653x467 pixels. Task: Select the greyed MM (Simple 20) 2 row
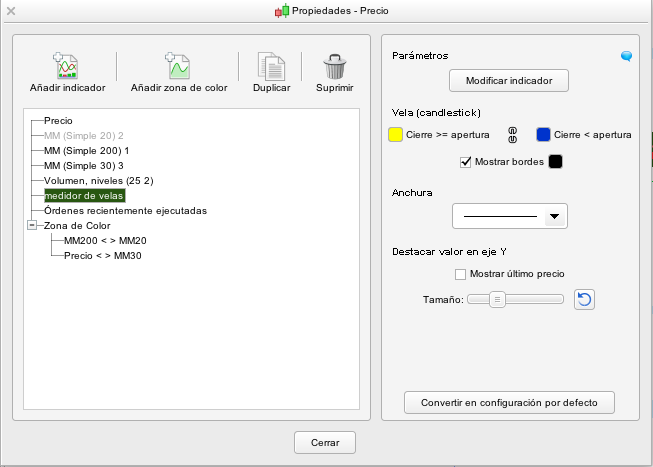point(84,136)
